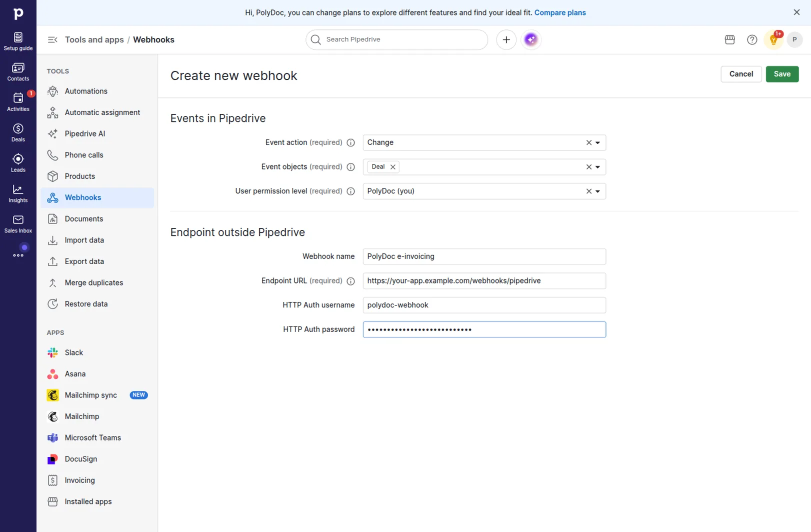The image size is (811, 532).
Task: Open the Slack app integration
Action: point(97,352)
